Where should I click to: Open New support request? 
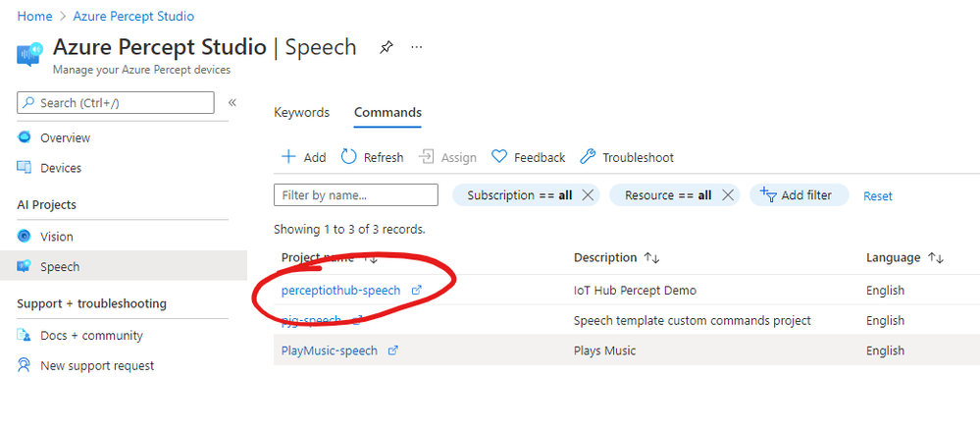[97, 365]
